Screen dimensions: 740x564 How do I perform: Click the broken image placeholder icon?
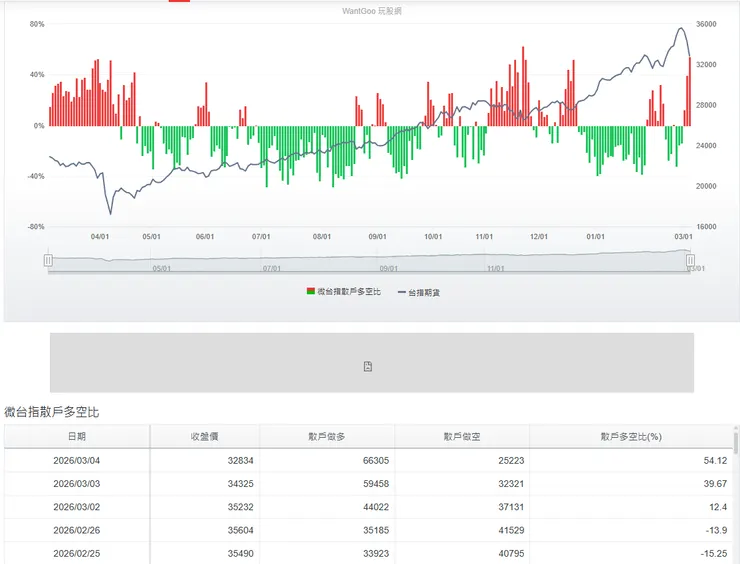click(368, 366)
